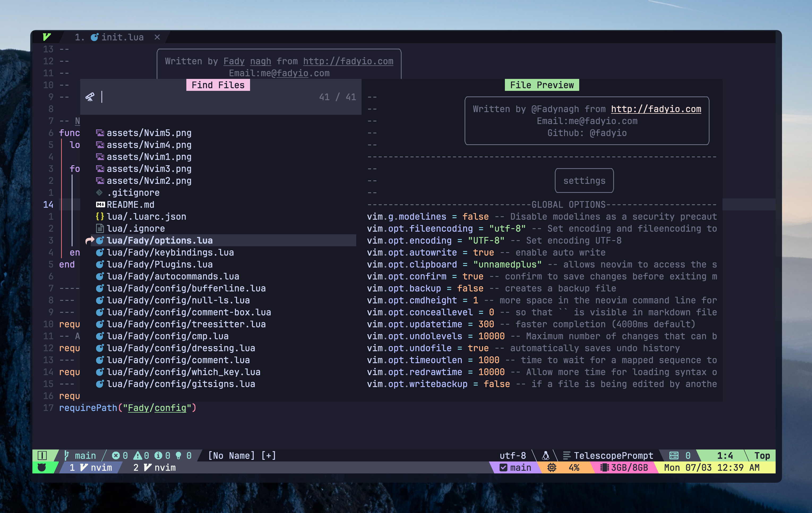Click the green Vim logo in the tabline
Screen dimensions: 812x513
click(47, 37)
